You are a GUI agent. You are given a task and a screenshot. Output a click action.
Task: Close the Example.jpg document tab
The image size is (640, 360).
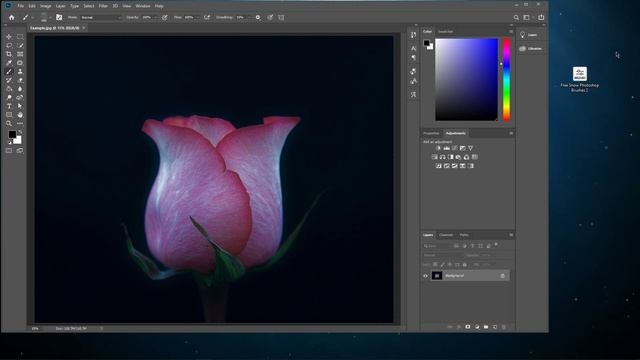[x=84, y=28]
